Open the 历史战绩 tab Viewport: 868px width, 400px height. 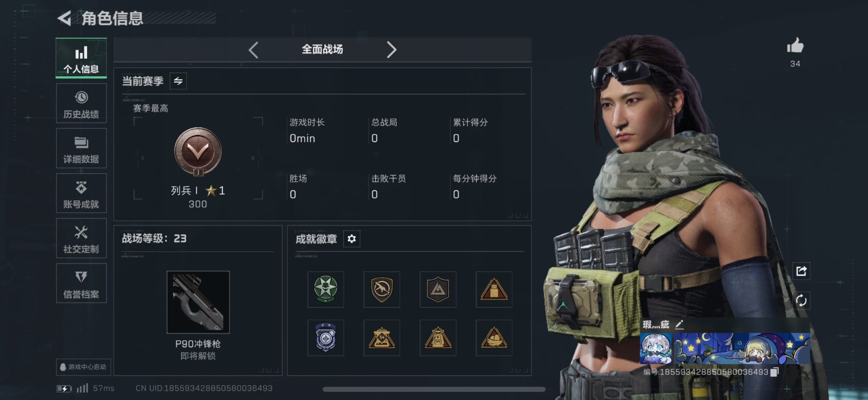(81, 104)
